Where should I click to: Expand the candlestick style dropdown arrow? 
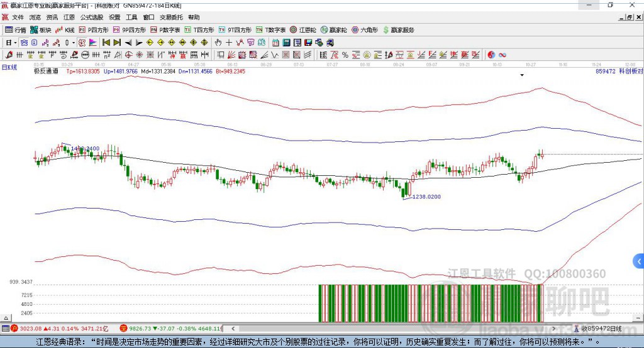coord(74,42)
